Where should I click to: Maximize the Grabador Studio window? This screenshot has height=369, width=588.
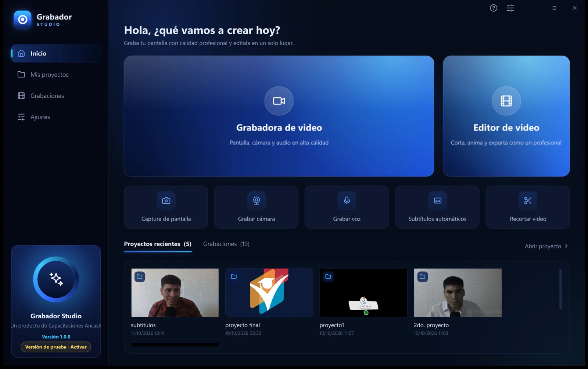(x=554, y=8)
